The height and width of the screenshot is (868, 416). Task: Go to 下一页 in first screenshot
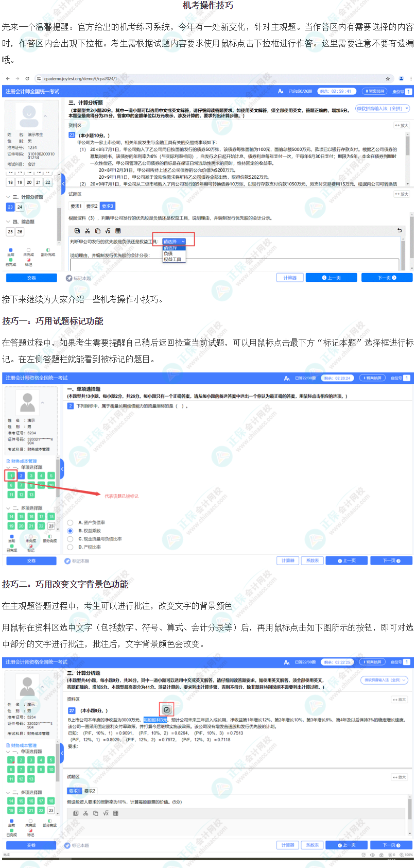click(x=387, y=278)
